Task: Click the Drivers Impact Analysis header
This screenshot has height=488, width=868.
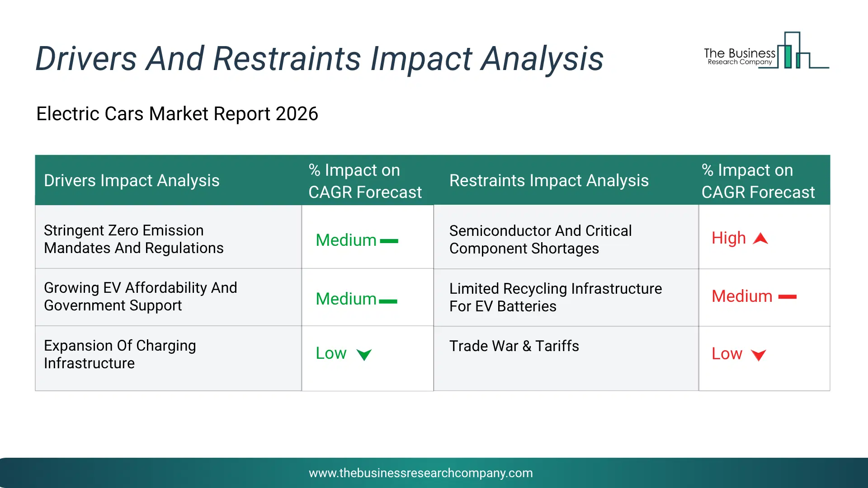Action: pos(132,181)
